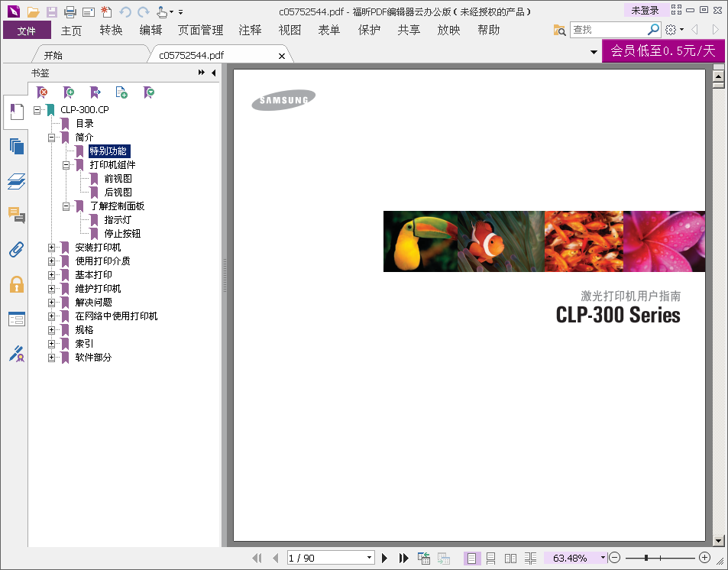Open the Security padlock panel

[16, 284]
